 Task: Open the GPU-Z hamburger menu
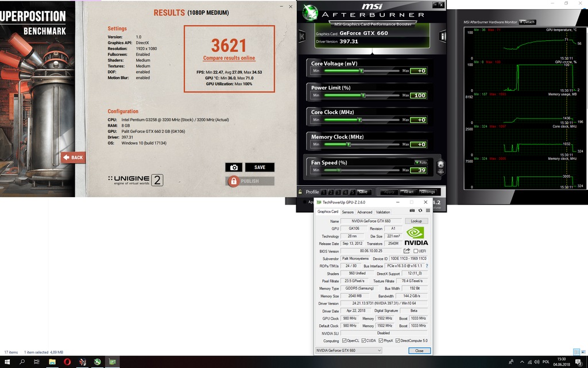click(428, 210)
